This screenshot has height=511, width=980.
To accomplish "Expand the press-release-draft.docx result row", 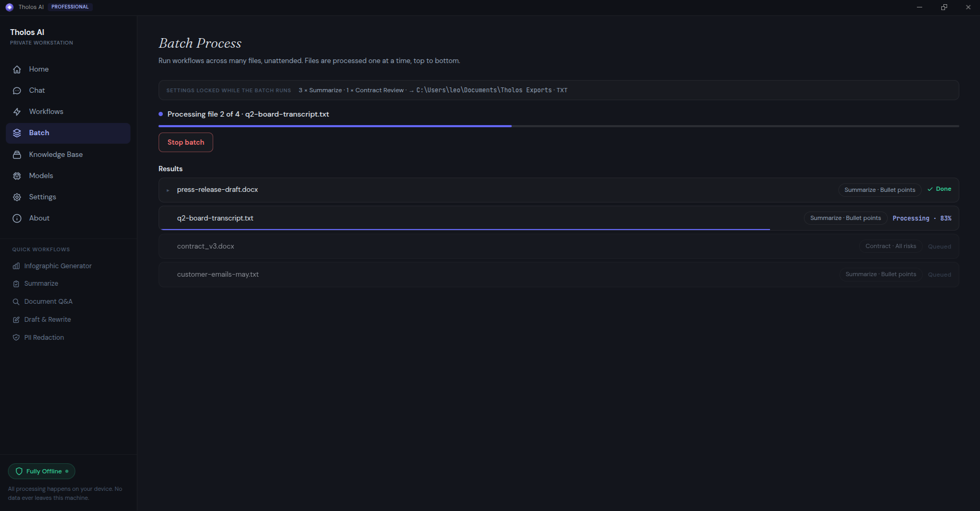I will pos(168,190).
